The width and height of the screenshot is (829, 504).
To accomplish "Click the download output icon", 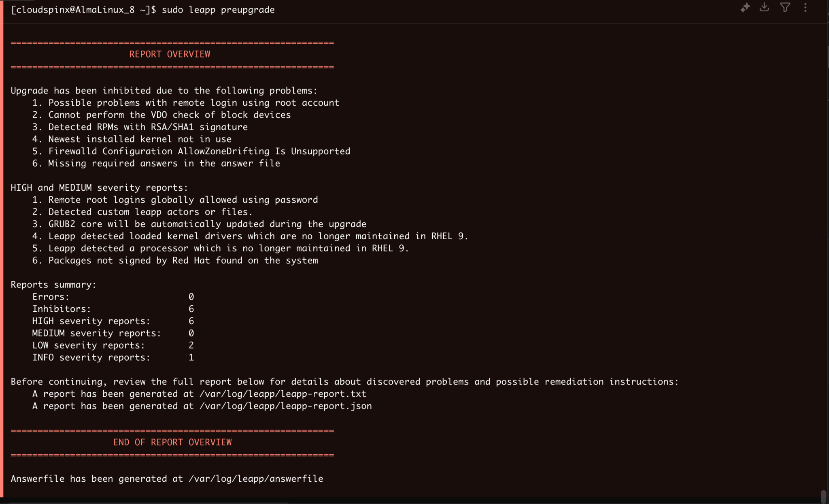I will click(x=765, y=8).
